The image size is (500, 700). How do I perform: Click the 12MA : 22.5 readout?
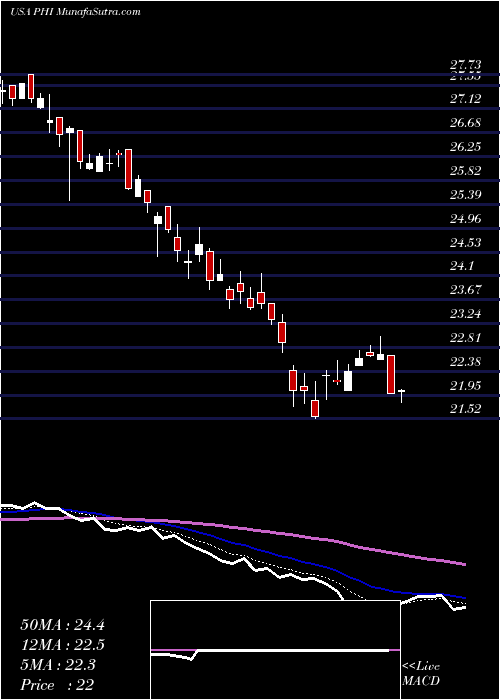(x=62, y=645)
